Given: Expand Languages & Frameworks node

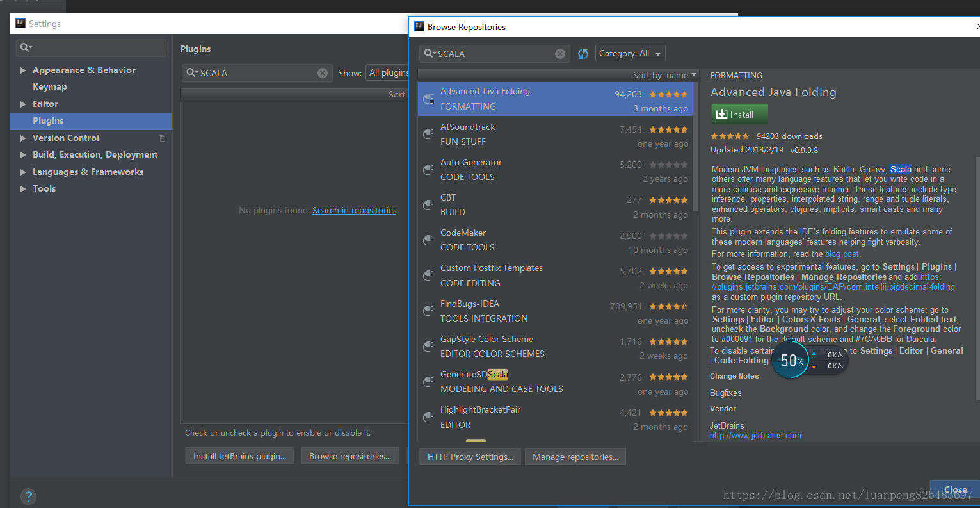Looking at the screenshot, I should pyautogui.click(x=23, y=172).
